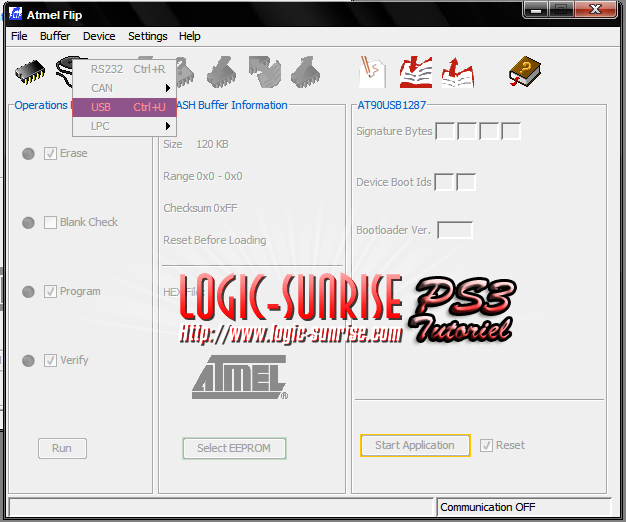Toggle the Verify checkbox
The height and width of the screenshot is (522, 626).
(x=50, y=360)
